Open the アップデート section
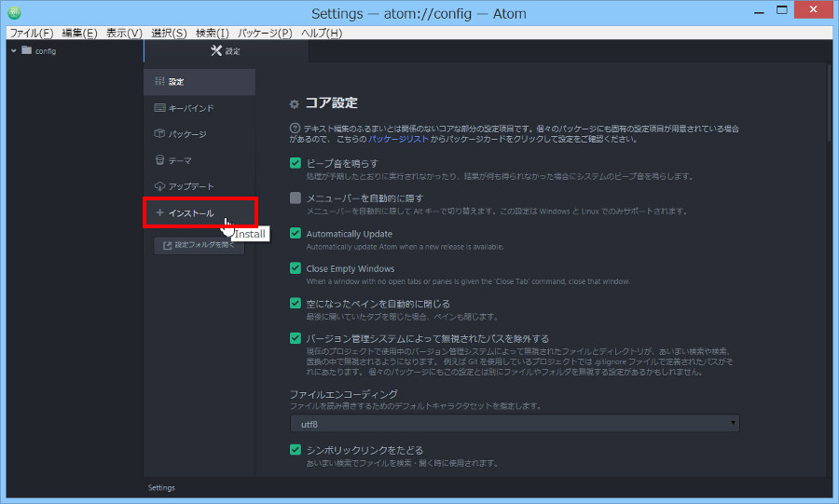The width and height of the screenshot is (839, 504). pos(199,186)
